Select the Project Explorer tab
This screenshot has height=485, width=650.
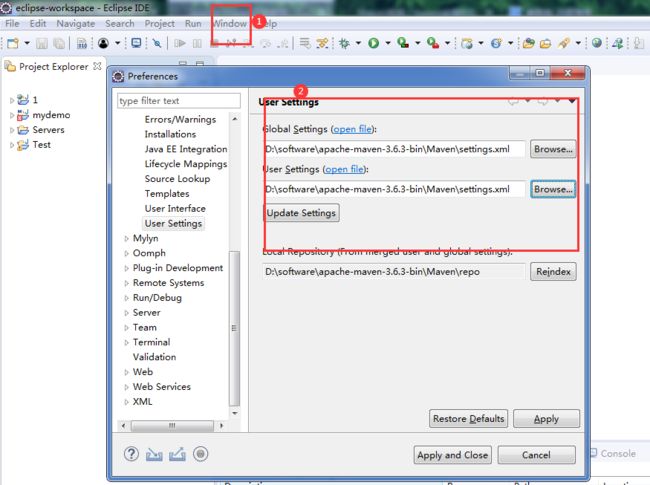pyautogui.click(x=53, y=66)
